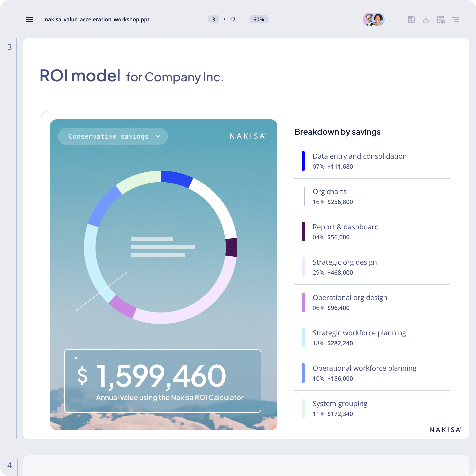Click the page number indicator showing 3
This screenshot has width=476, height=476.
213,19
